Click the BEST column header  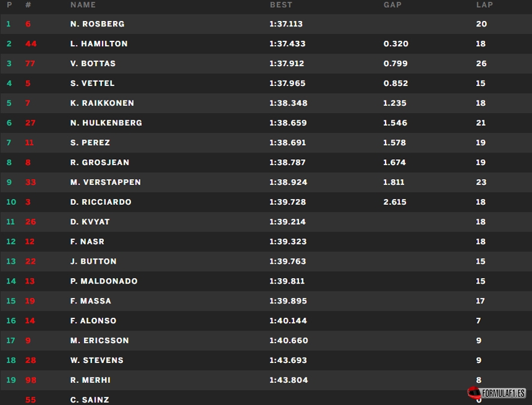[x=281, y=5]
